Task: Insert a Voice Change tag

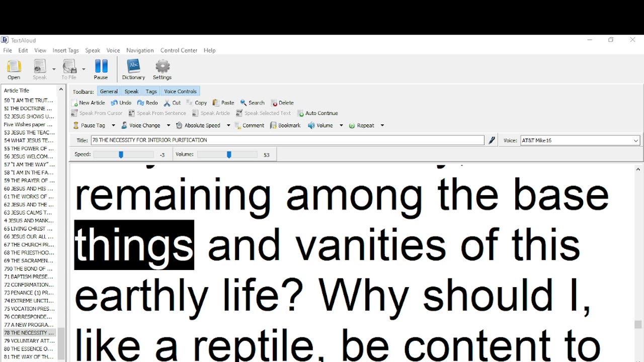Action: click(x=140, y=125)
